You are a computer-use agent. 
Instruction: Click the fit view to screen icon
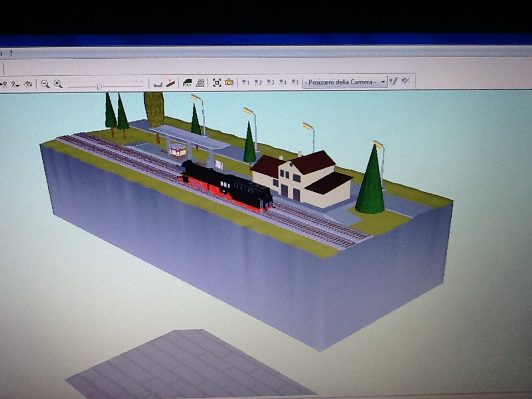tap(217, 83)
